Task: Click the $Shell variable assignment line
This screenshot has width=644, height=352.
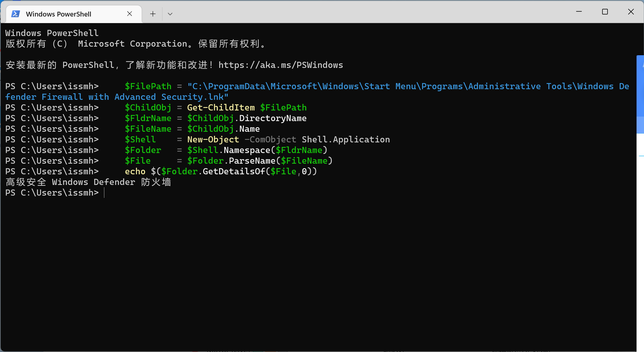Action: pyautogui.click(x=140, y=139)
